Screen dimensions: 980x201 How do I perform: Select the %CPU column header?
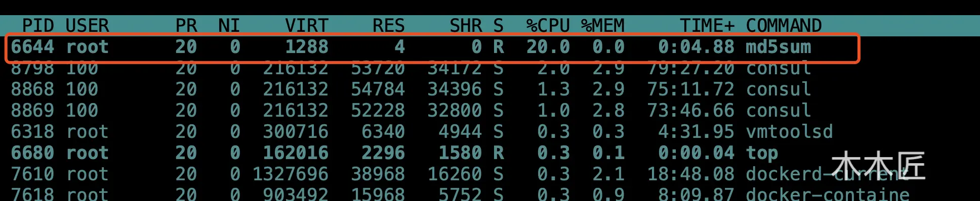pos(548,25)
